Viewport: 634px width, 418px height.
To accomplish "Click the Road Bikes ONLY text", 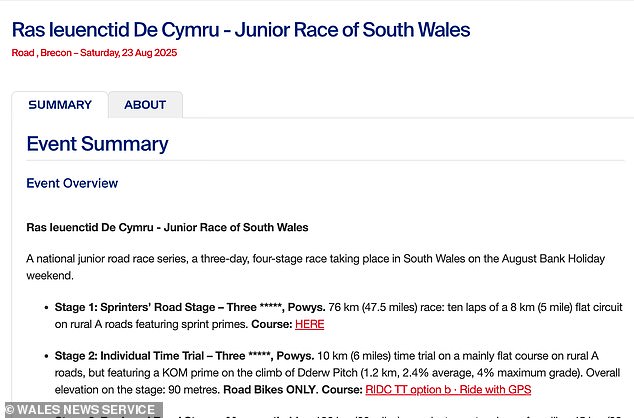I will (x=269, y=389).
